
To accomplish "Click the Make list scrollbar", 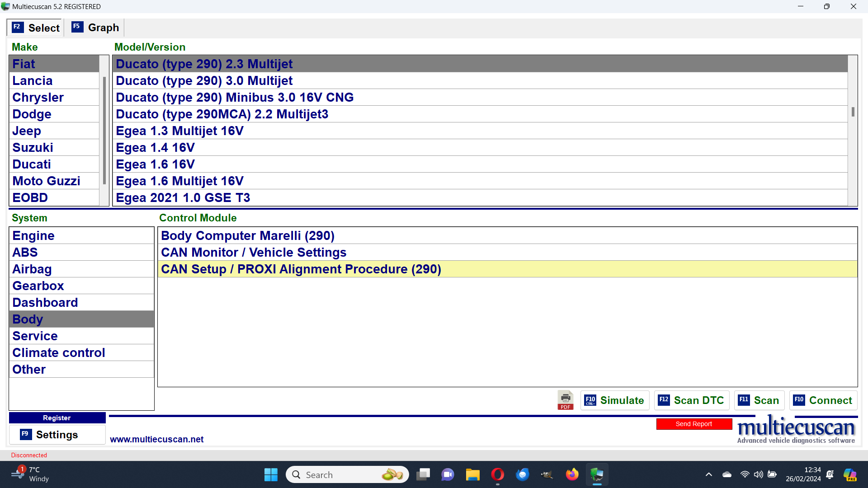I will coord(104,131).
